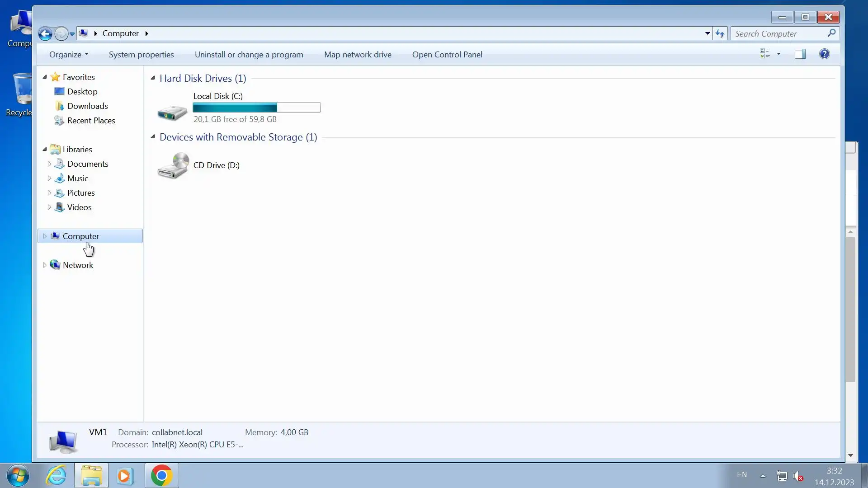
Task: Click the refresh button beside address bar
Action: pos(720,33)
